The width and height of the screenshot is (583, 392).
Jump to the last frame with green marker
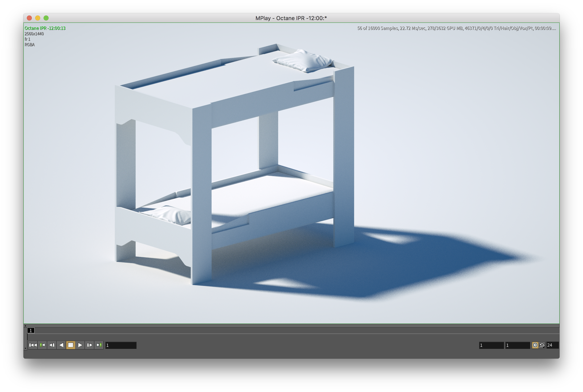[99, 345]
